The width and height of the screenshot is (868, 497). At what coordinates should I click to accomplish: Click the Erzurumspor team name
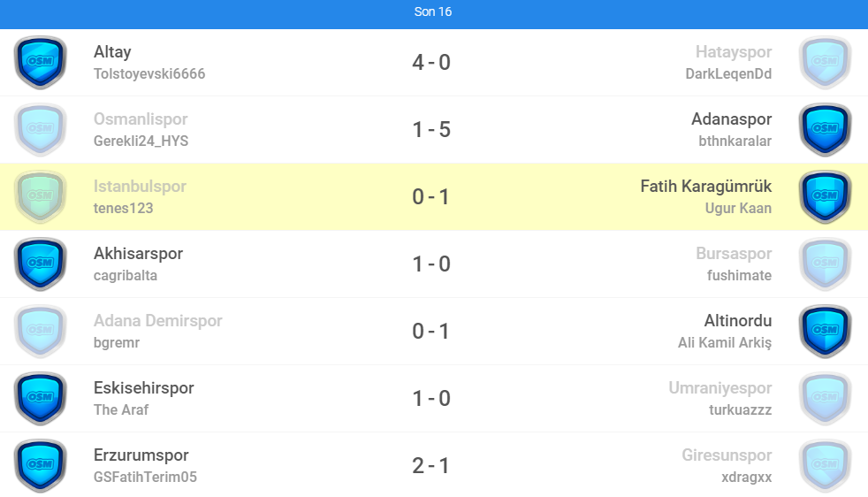[141, 455]
